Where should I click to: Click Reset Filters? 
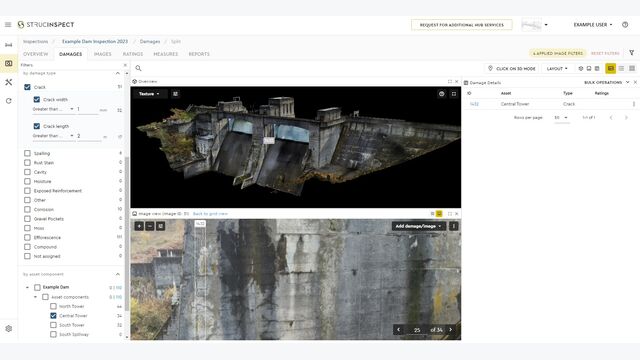pos(605,53)
